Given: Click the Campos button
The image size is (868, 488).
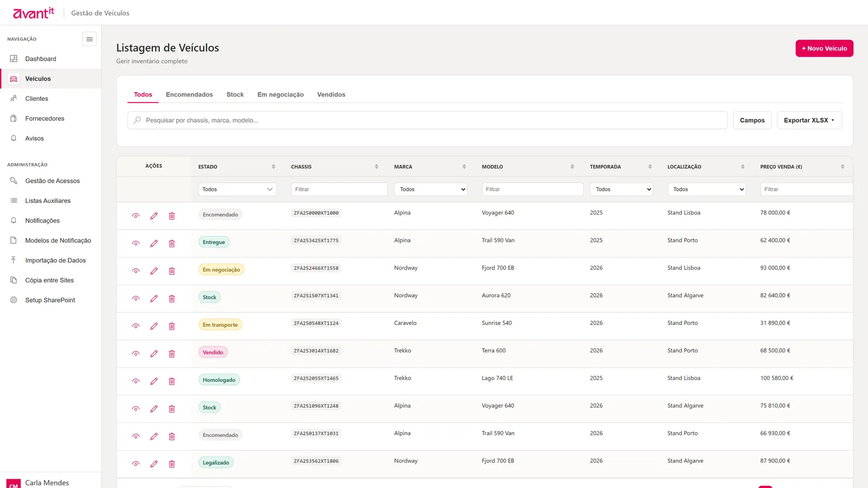Looking at the screenshot, I should click(x=752, y=120).
